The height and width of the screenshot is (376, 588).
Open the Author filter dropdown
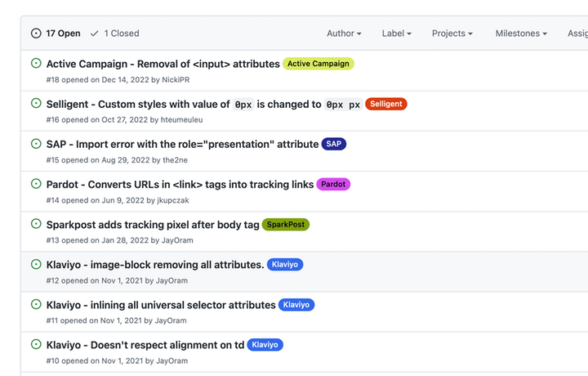coord(344,34)
